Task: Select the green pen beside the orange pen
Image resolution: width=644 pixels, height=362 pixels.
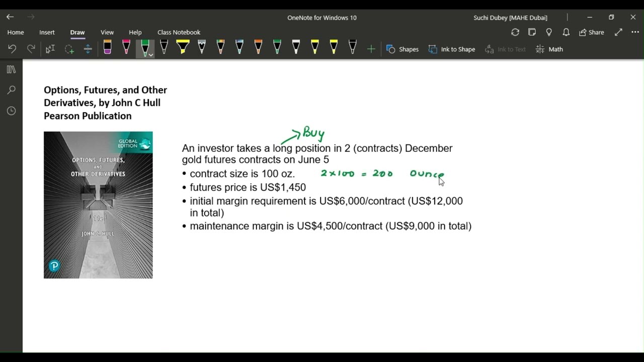Action: (x=277, y=48)
